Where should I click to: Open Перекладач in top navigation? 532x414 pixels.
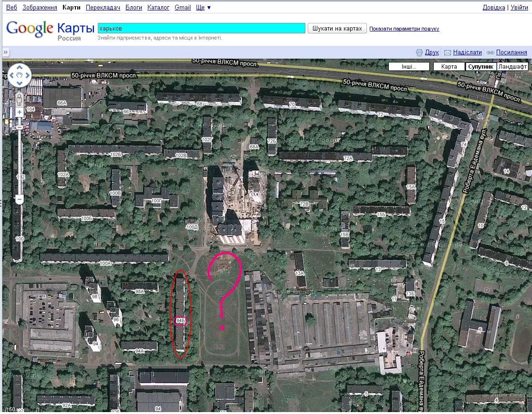tap(103, 8)
